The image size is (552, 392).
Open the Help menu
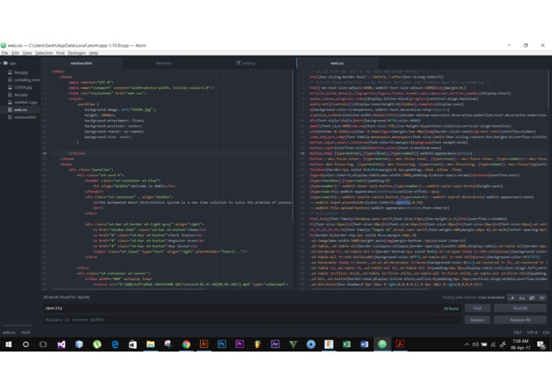click(x=93, y=53)
